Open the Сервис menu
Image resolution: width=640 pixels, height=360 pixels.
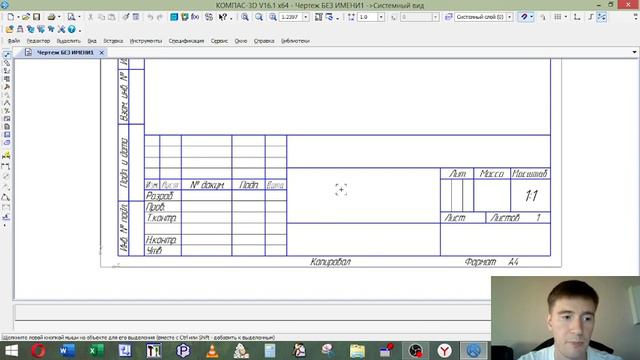click(219, 41)
